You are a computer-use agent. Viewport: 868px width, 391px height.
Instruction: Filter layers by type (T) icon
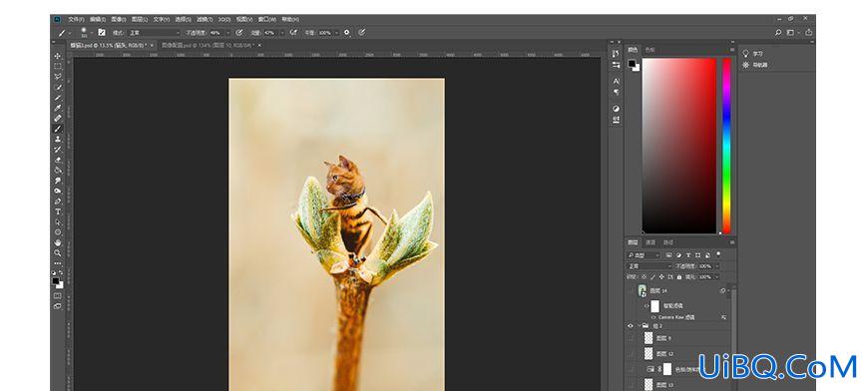[688, 255]
